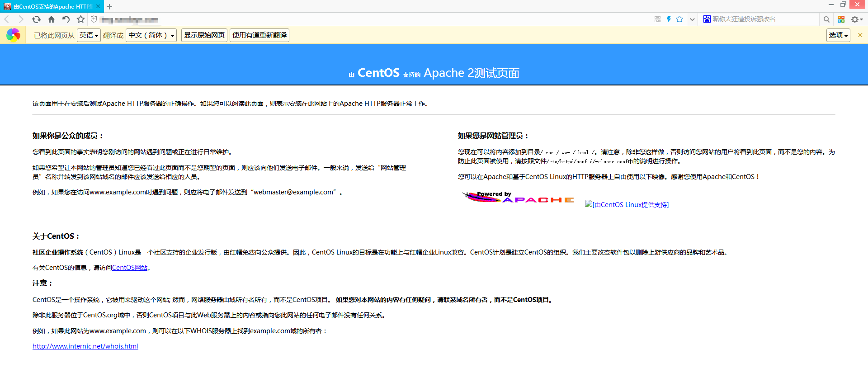868x368 pixels.
Task: Bookmark page using toolbar star icon
Action: click(x=81, y=19)
